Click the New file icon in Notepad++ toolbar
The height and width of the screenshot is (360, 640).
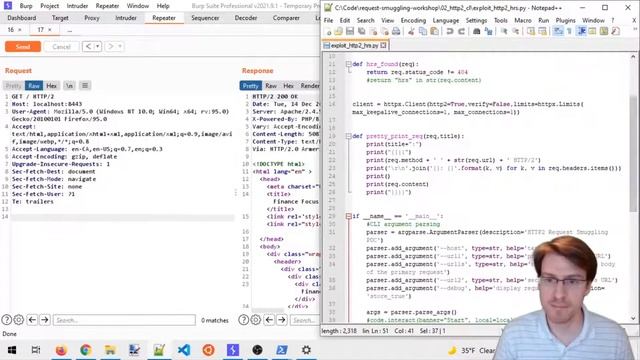pos(328,31)
